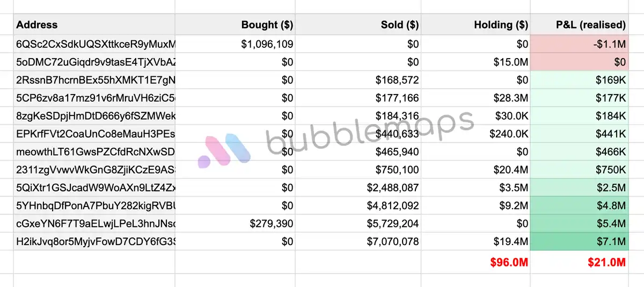The width and height of the screenshot is (644, 287).
Task: Select the $21.0M total P&L cell
Action: (x=580, y=262)
